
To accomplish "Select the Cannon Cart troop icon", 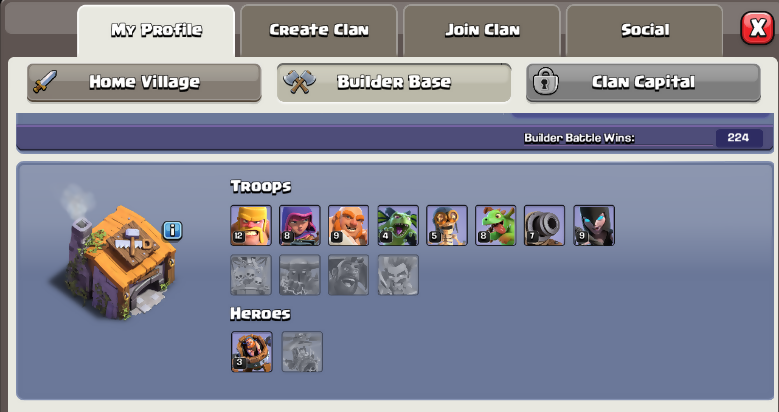I will [x=545, y=225].
